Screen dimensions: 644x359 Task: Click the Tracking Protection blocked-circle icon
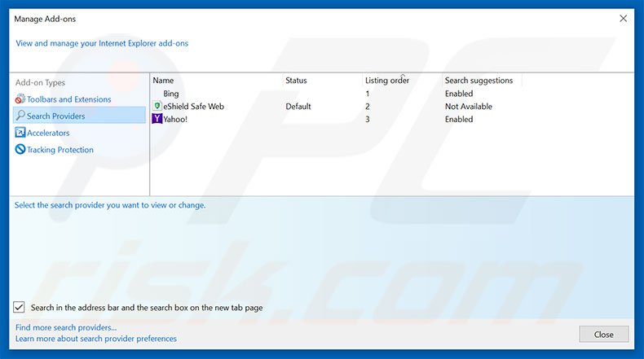tap(20, 149)
